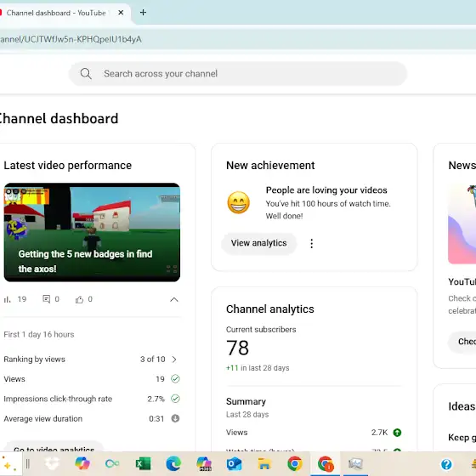Click the average view duration down-arrow icon
Image resolution: width=476 pixels, height=476 pixels.
175,418
